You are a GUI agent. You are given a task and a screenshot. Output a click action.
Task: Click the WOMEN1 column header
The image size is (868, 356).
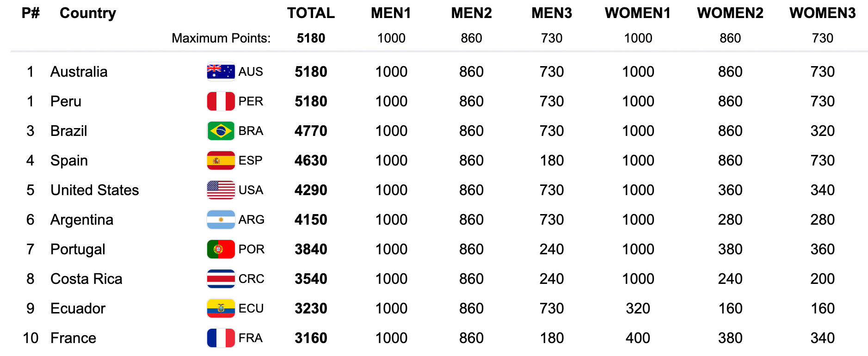coord(638,13)
